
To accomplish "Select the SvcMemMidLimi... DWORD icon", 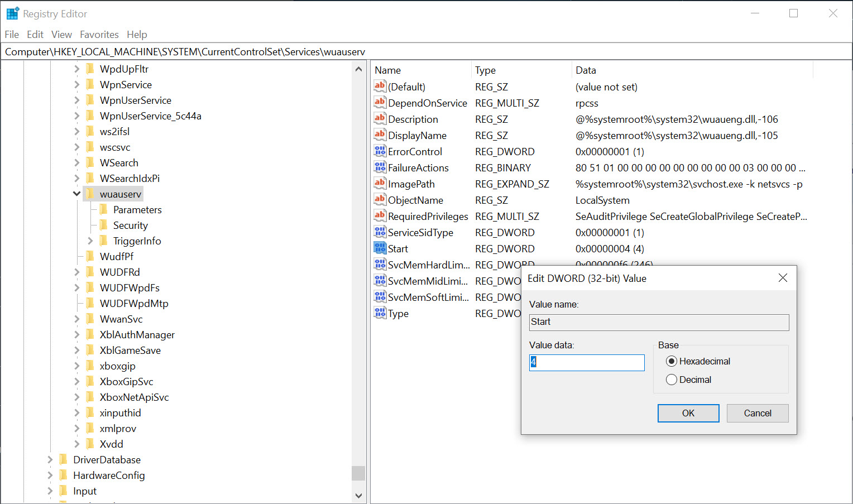I will click(x=380, y=280).
